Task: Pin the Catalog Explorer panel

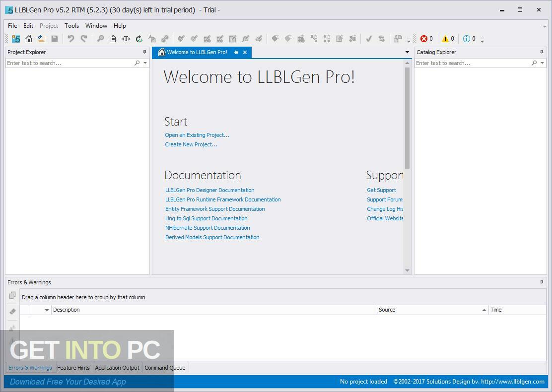Action: [x=542, y=52]
